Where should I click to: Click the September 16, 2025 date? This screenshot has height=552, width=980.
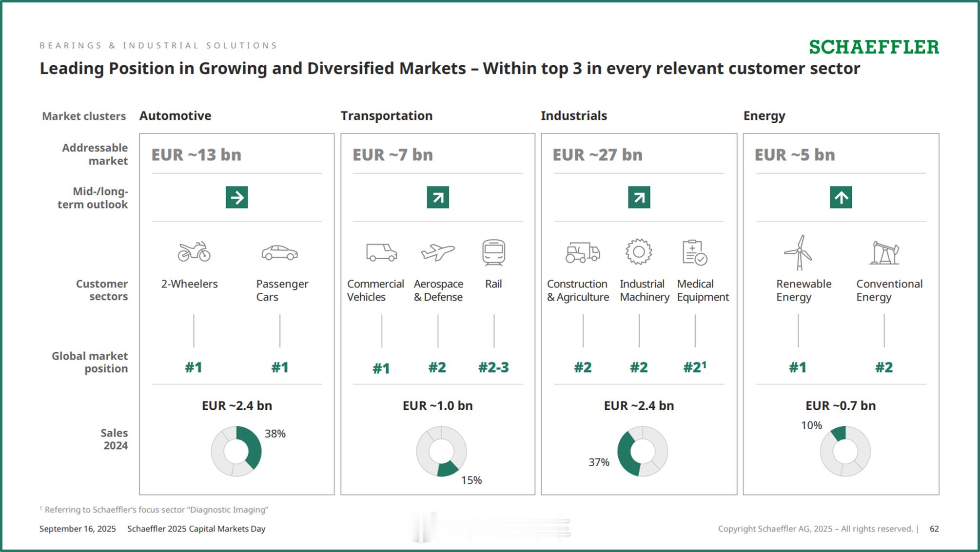pyautogui.click(x=78, y=529)
